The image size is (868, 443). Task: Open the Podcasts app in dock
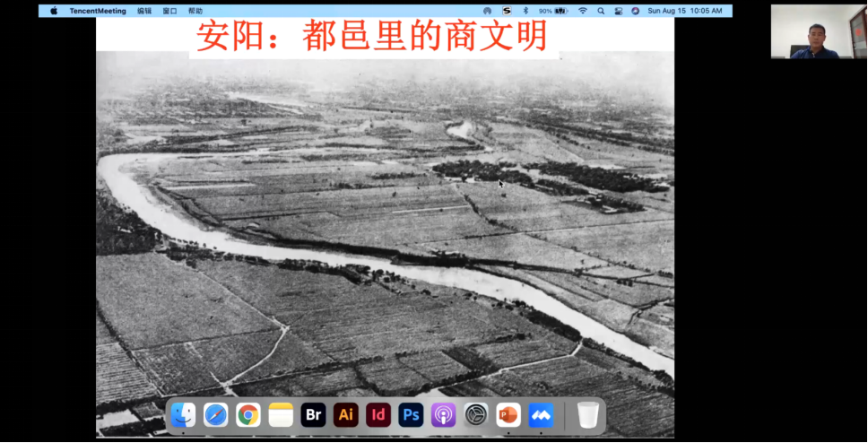point(443,415)
